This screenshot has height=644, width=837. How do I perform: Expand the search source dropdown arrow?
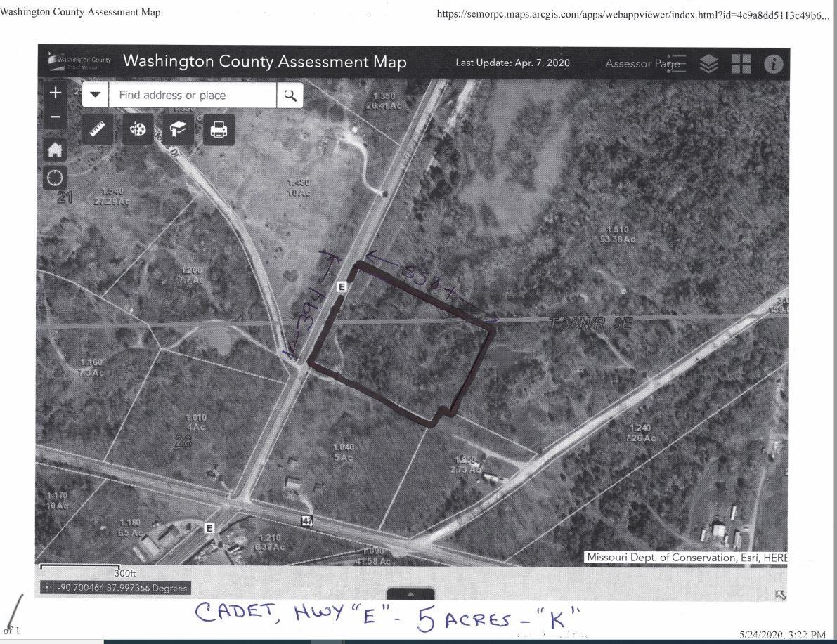[x=96, y=95]
